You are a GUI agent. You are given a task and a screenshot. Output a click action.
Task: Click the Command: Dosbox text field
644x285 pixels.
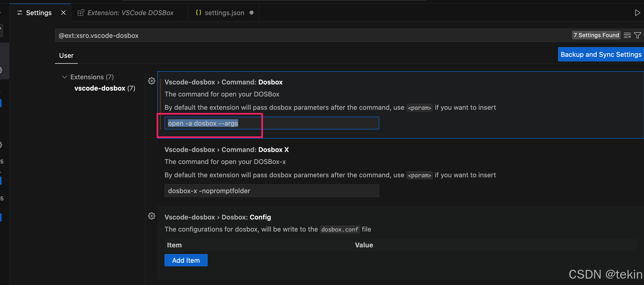[x=272, y=123]
